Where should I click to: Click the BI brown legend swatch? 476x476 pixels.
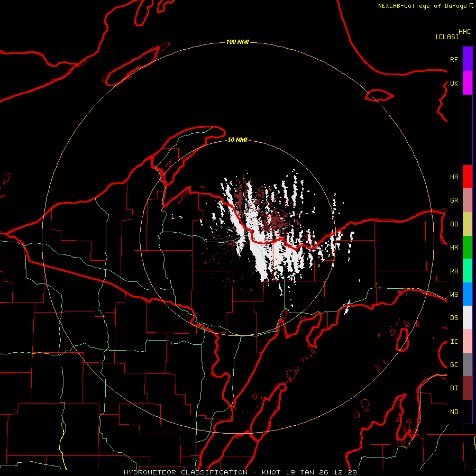click(467, 388)
